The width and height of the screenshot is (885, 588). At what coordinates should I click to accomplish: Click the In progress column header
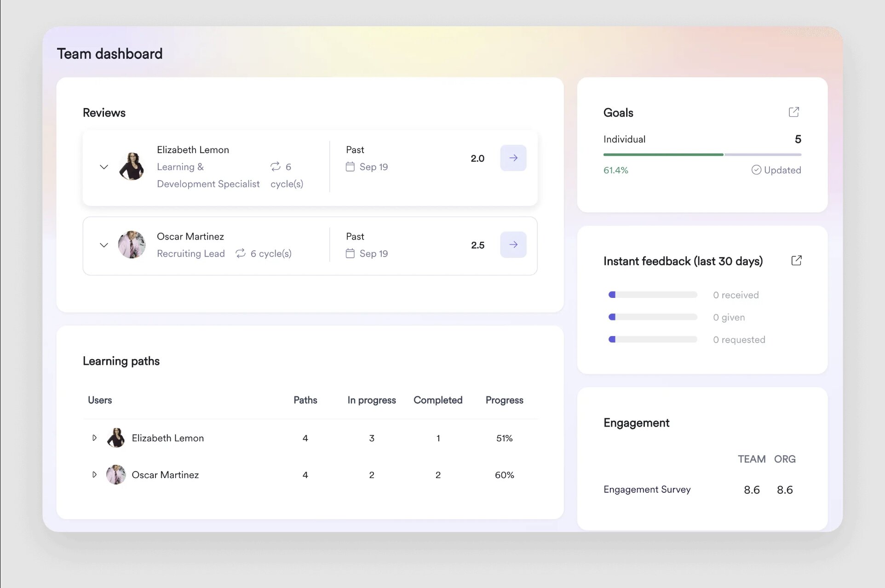coord(371,400)
